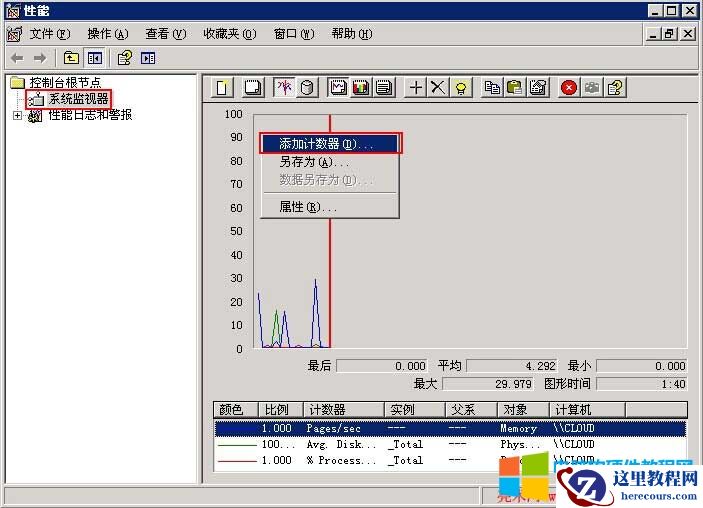Click the 颜色 column header
The height and width of the screenshot is (508, 703).
tap(236, 409)
